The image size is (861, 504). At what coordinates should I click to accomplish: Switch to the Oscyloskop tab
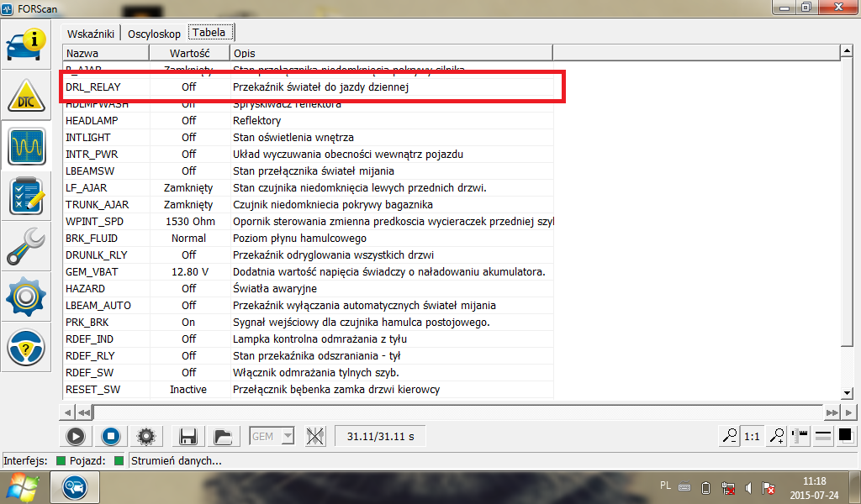point(154,34)
